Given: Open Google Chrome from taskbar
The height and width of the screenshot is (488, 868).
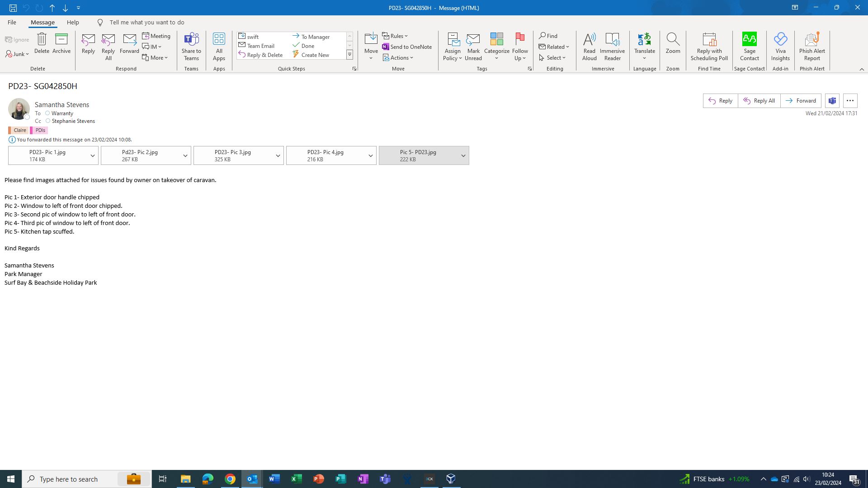Looking at the screenshot, I should (x=230, y=479).
